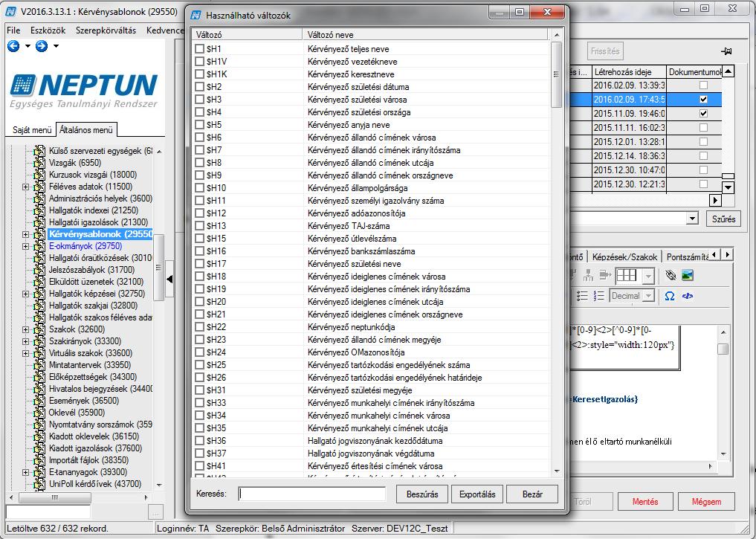Screen dimensions: 756x539
Task: Click the Mégsem button
Action: (x=706, y=501)
